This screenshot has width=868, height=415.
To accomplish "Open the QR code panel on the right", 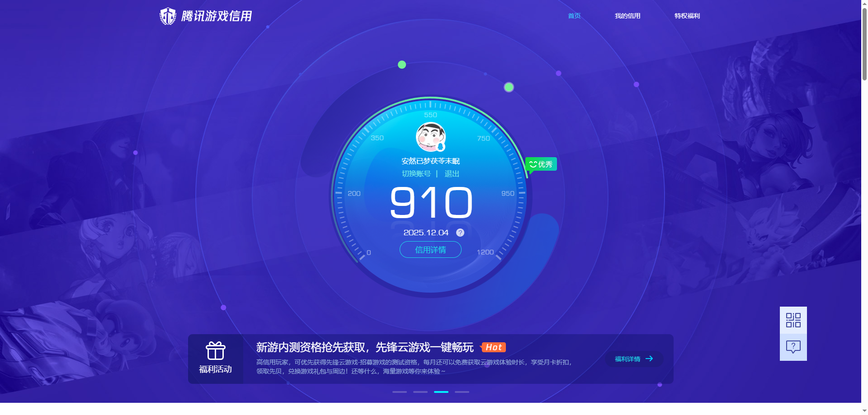I will [x=793, y=319].
